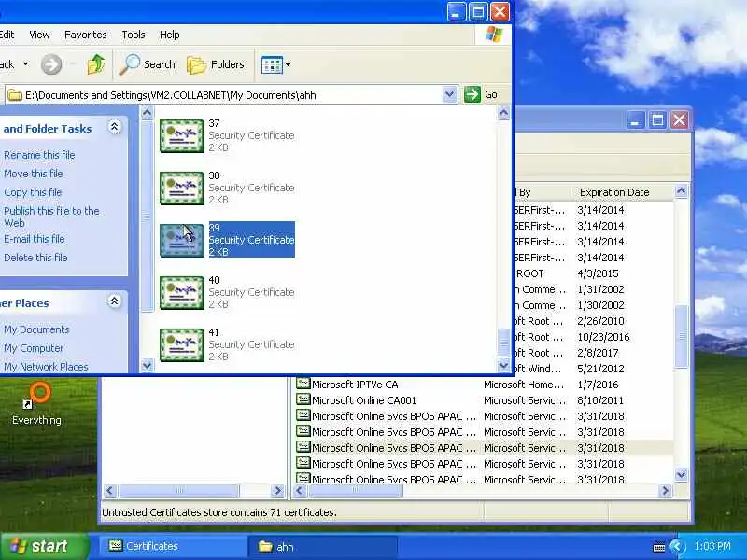Screen dimensions: 747x560
Task: Open the Favorites menu
Action: [86, 35]
